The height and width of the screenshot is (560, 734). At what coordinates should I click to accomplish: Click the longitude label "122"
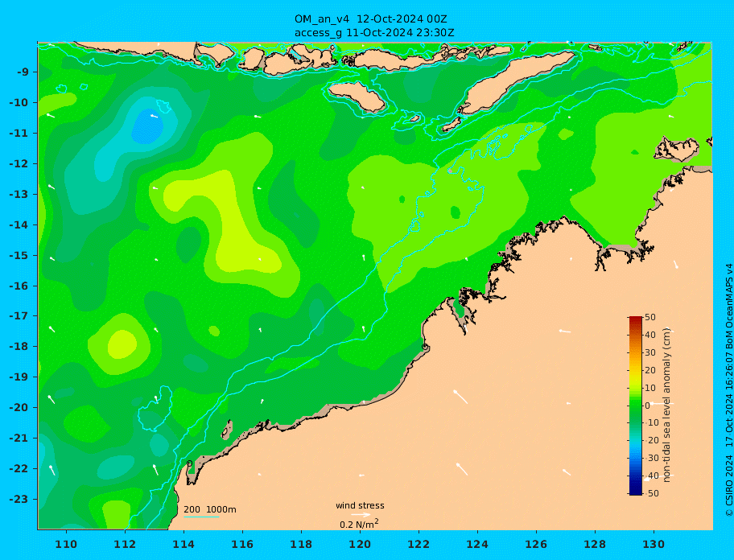(x=419, y=544)
